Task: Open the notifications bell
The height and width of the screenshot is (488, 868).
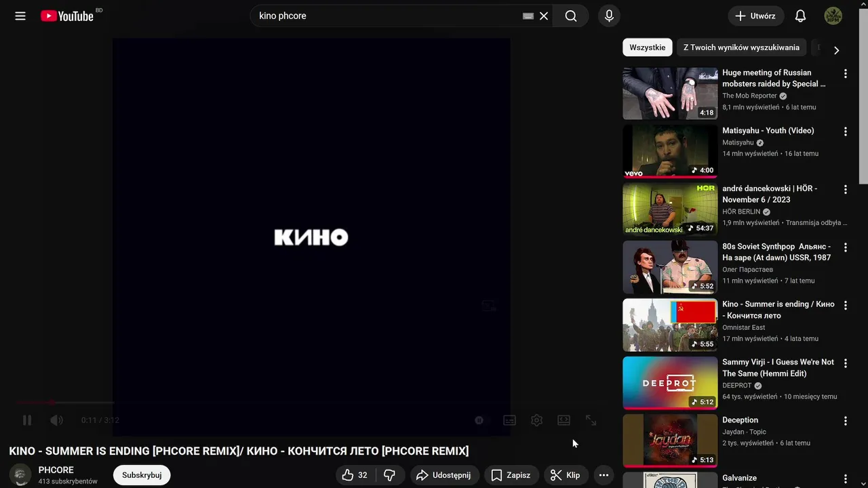Action: click(800, 16)
